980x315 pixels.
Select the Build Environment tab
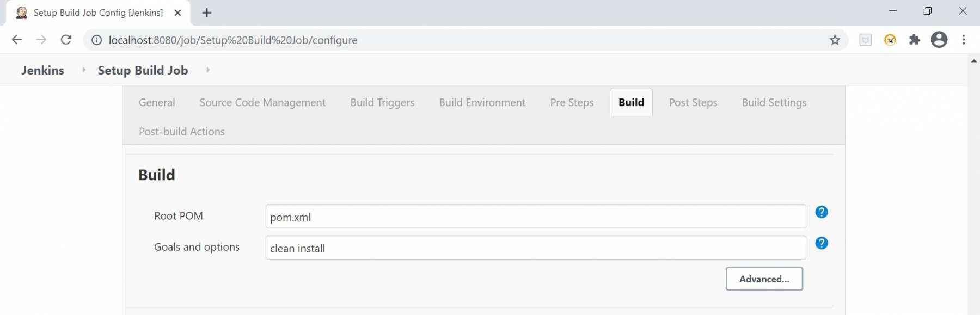482,102
